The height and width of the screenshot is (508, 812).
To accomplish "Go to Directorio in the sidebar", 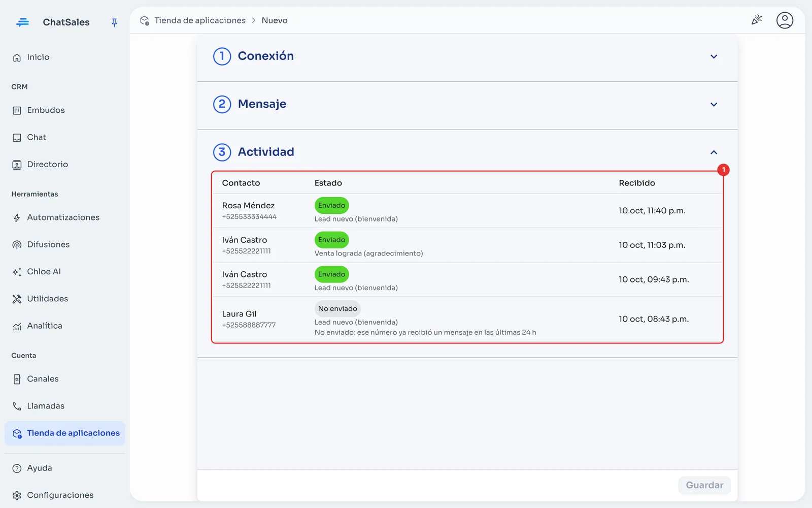I will click(x=65, y=165).
